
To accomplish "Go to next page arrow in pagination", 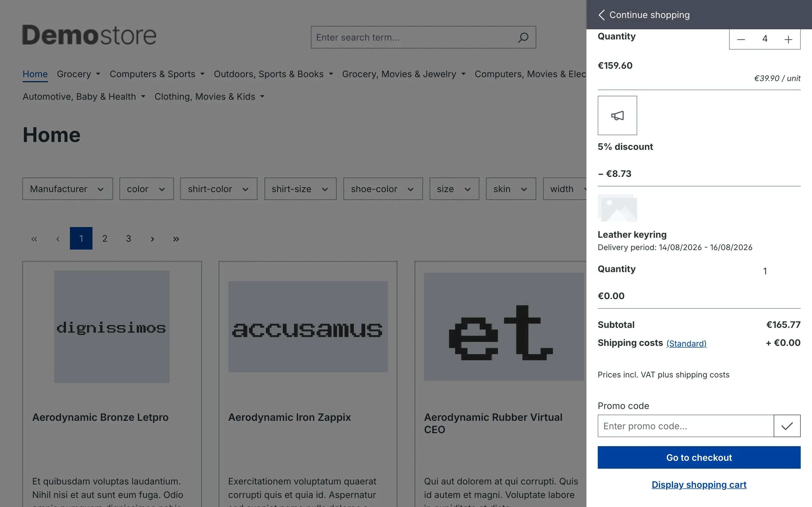I will (x=152, y=238).
